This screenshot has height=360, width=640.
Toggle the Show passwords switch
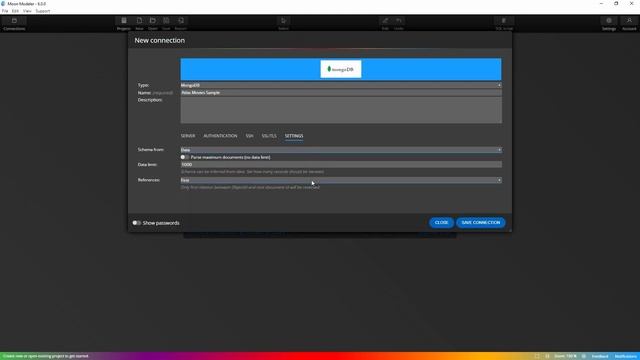click(136, 223)
